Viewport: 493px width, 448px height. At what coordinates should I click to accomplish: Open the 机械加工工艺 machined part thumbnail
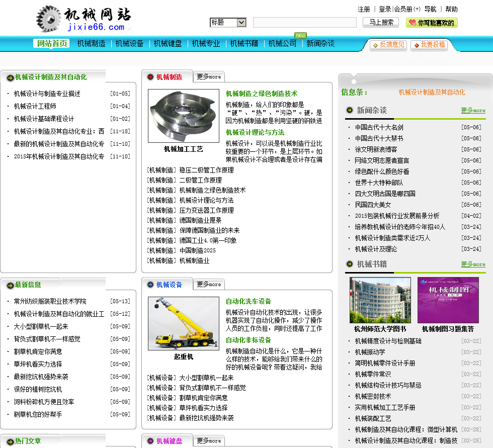click(184, 116)
